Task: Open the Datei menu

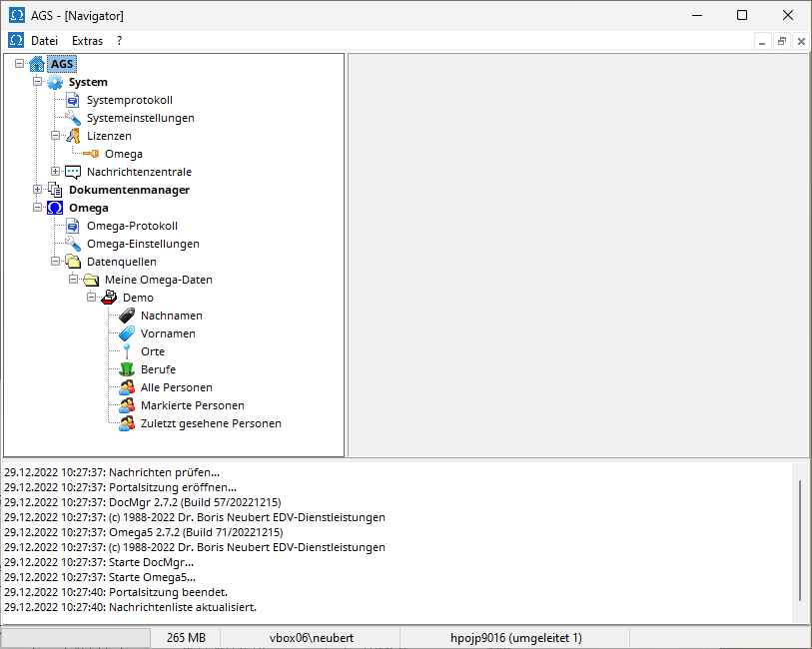Action: click(44, 41)
